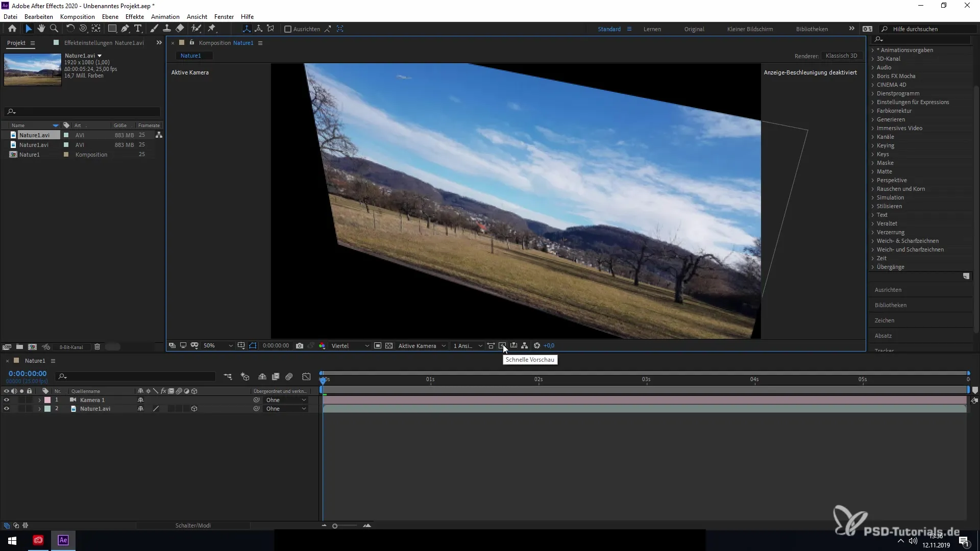This screenshot has height=551, width=980.
Task: Open the Ausrichten panel
Action: point(888,290)
